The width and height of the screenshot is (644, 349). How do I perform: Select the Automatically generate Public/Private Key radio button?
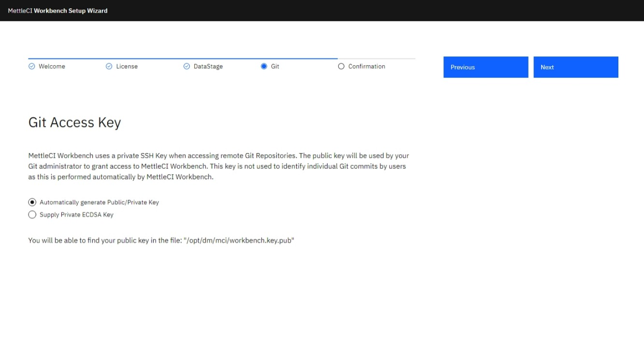coord(32,202)
